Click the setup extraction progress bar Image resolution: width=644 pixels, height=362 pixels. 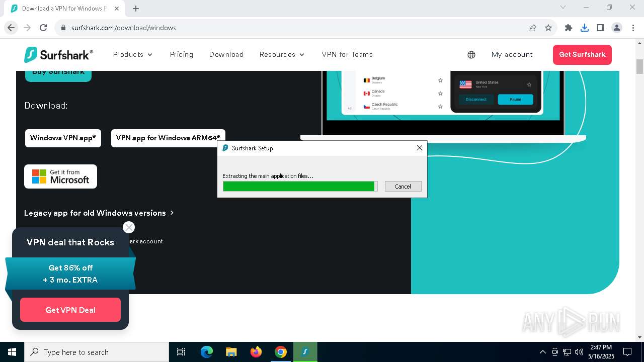coord(300,187)
